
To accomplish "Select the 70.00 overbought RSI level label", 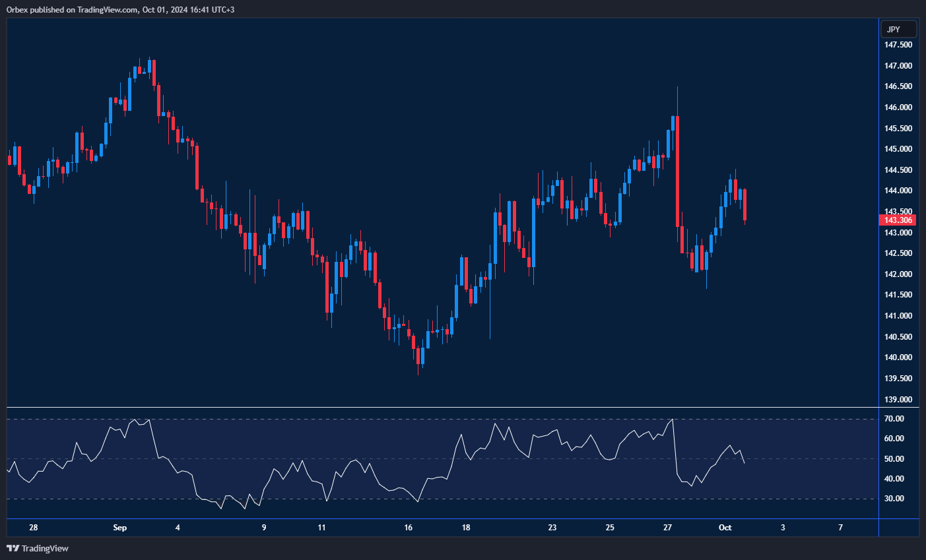I will tap(894, 419).
